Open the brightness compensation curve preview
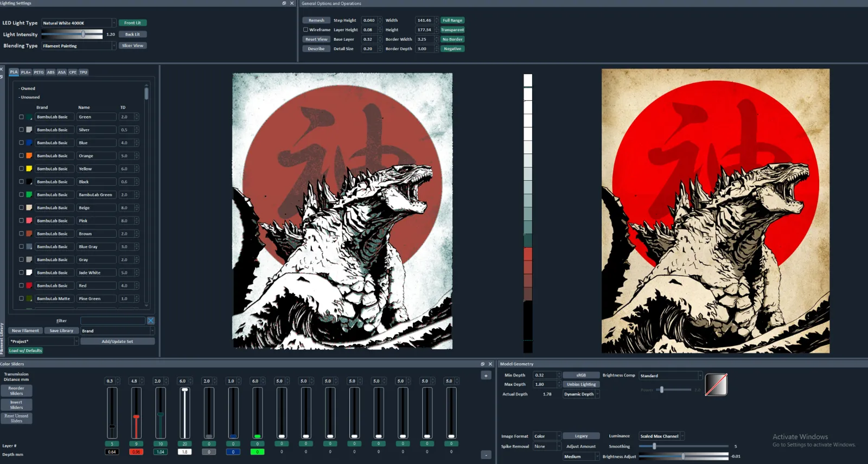The image size is (868, 464). [716, 385]
